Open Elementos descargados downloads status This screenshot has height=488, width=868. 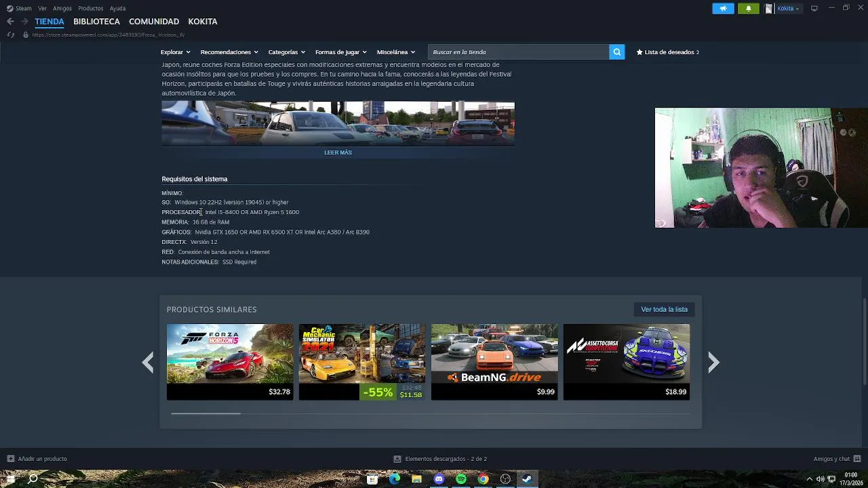pyautogui.click(x=440, y=459)
